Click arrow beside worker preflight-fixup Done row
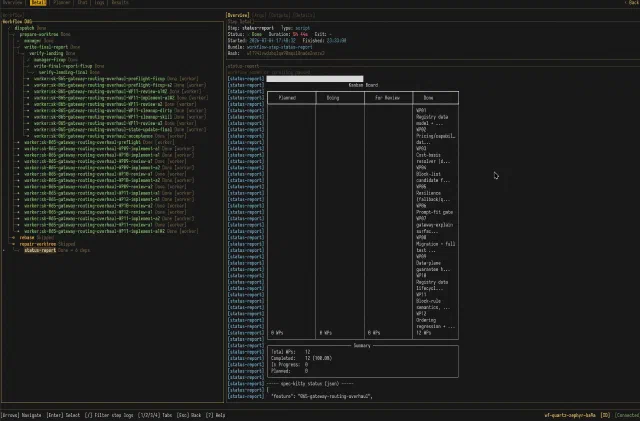 [28, 79]
